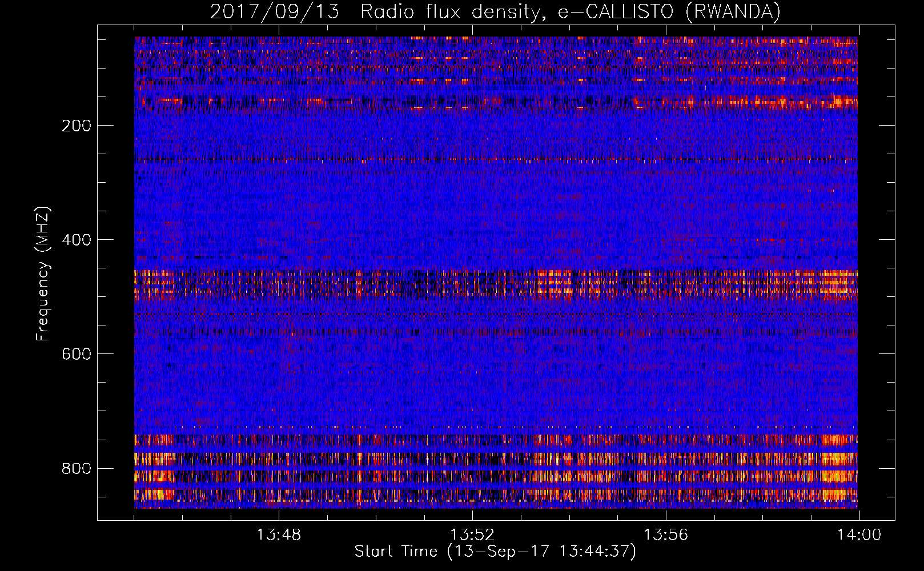Screen dimensions: 924x571
Task: Click the 13:52 time tick label
Action: [472, 535]
